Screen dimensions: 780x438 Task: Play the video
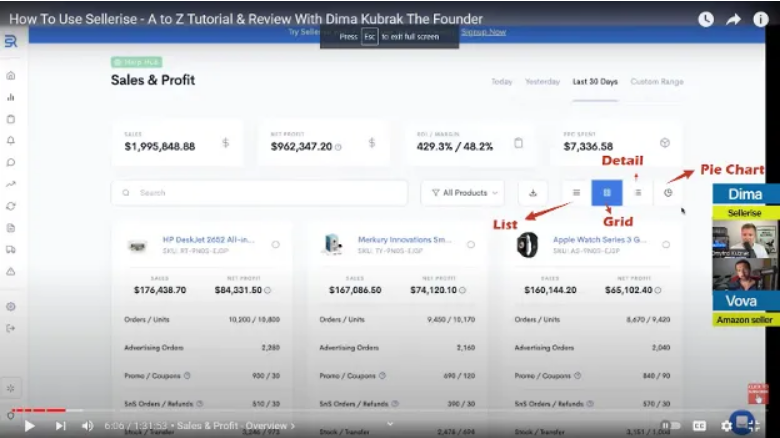[29, 426]
